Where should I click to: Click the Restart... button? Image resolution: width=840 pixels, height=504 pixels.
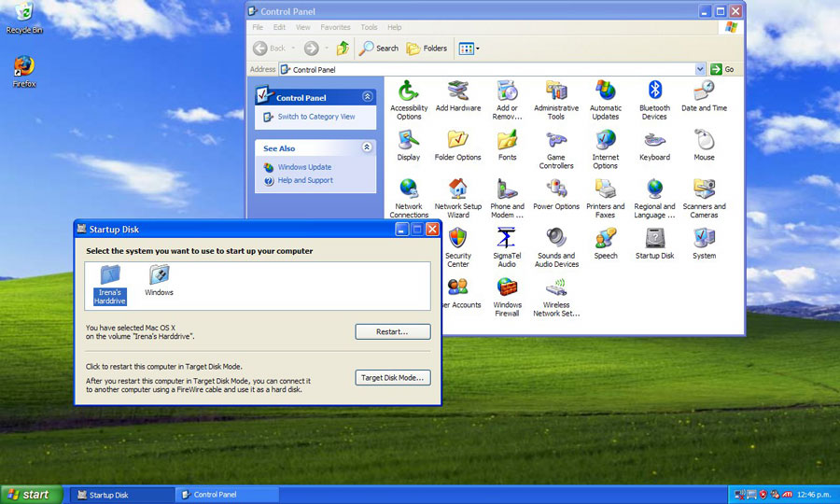coord(393,331)
